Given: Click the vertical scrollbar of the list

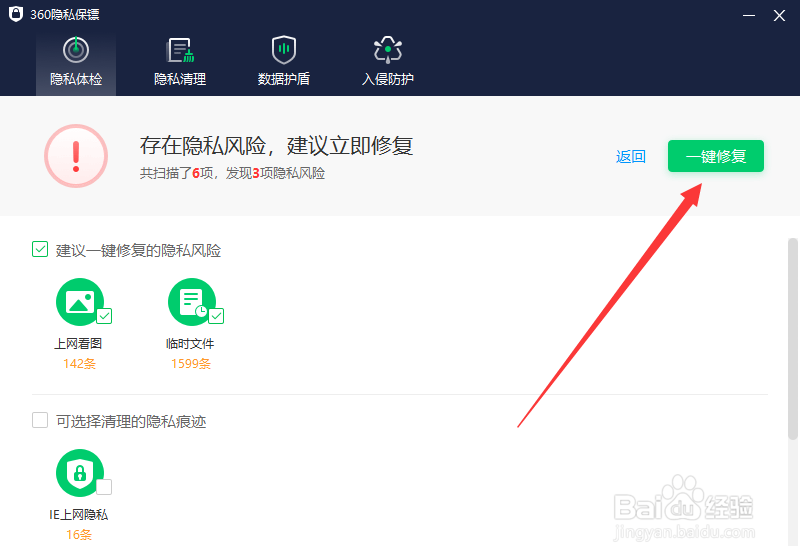Looking at the screenshot, I should (793, 338).
